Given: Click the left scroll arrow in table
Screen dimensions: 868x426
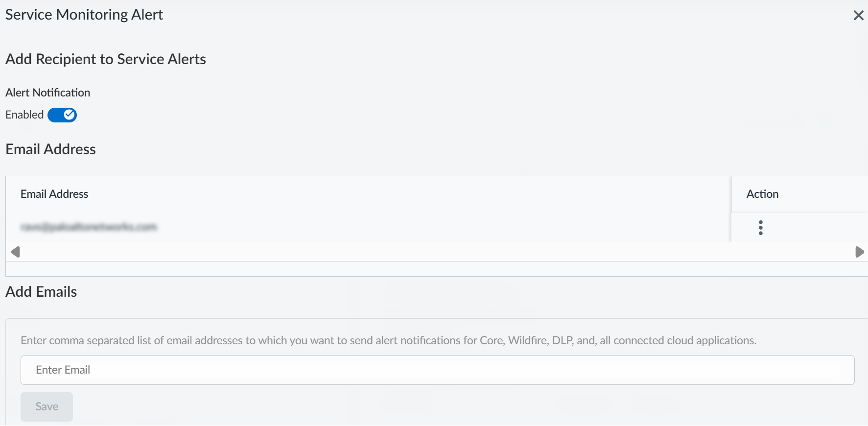Looking at the screenshot, I should click(16, 252).
